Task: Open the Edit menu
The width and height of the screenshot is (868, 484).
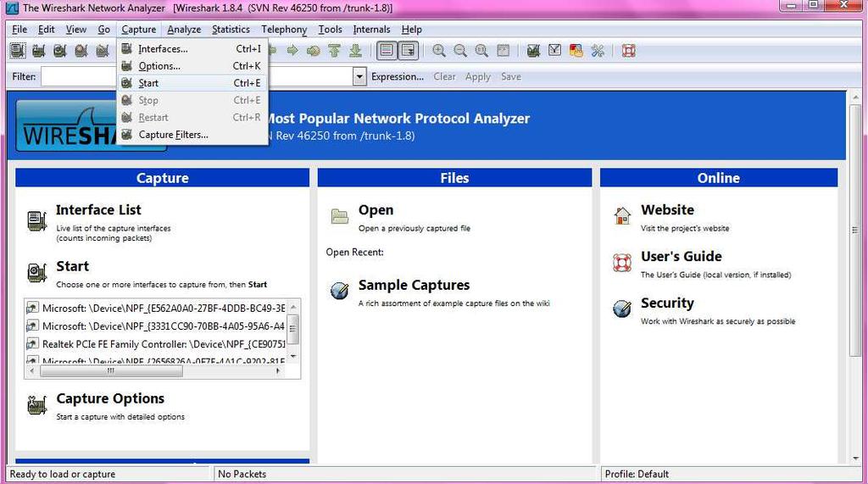Action: [x=46, y=30]
